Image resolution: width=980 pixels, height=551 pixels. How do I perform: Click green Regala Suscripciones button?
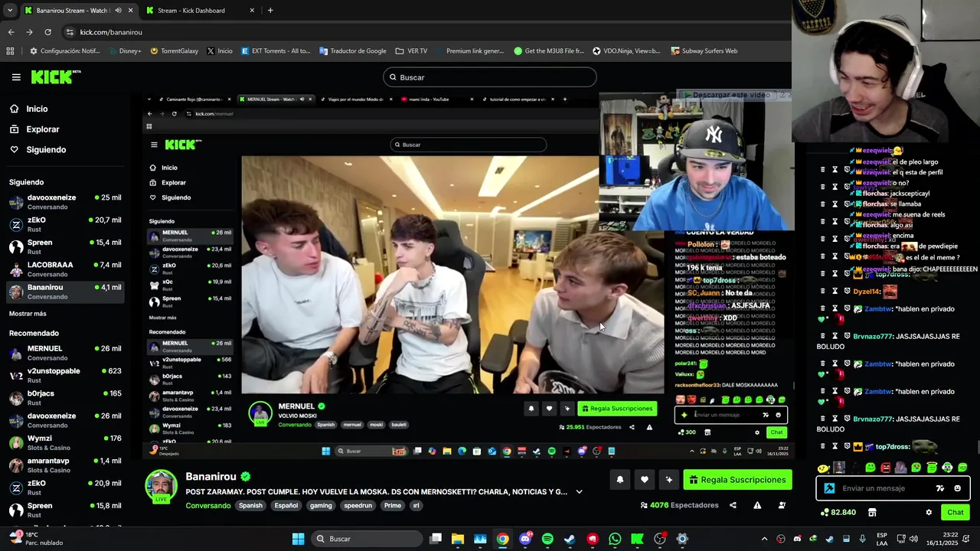point(737,480)
